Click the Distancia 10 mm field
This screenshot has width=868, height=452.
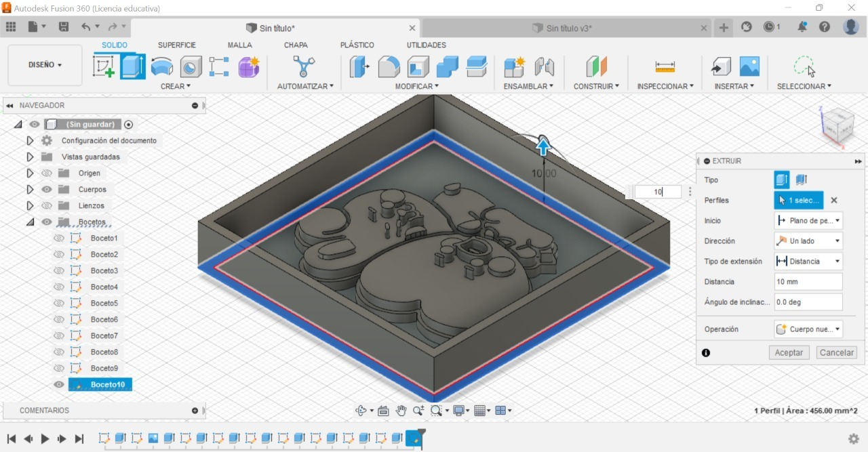808,282
